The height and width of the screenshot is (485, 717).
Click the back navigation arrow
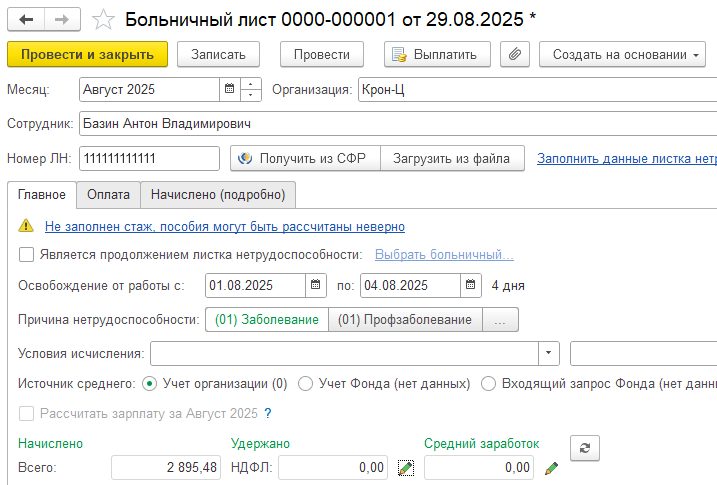26,19
